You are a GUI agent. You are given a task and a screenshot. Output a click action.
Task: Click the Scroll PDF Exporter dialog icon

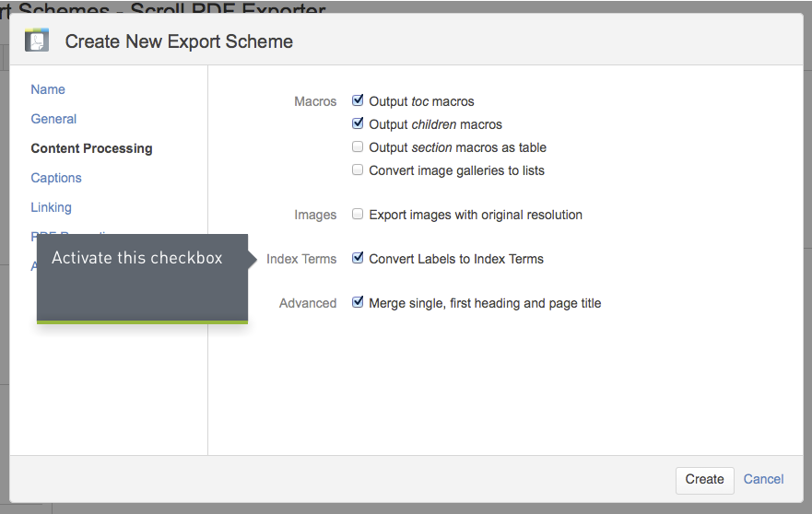click(37, 41)
